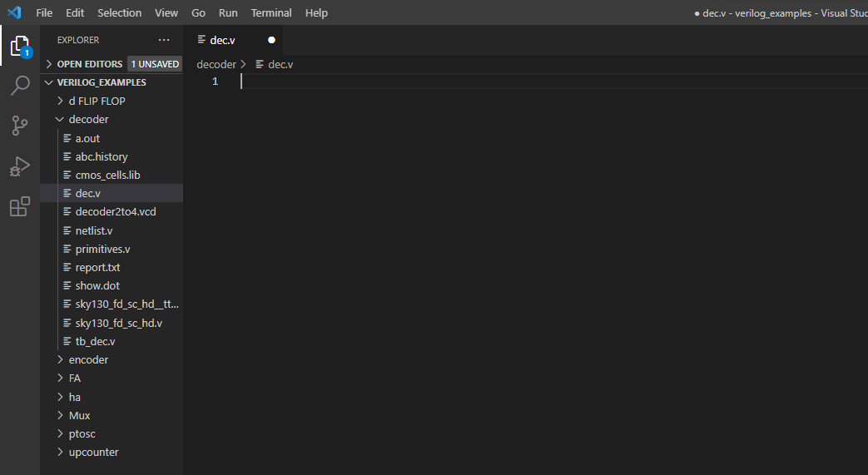The image size is (868, 475).
Task: Open the View menu
Action: pos(166,12)
